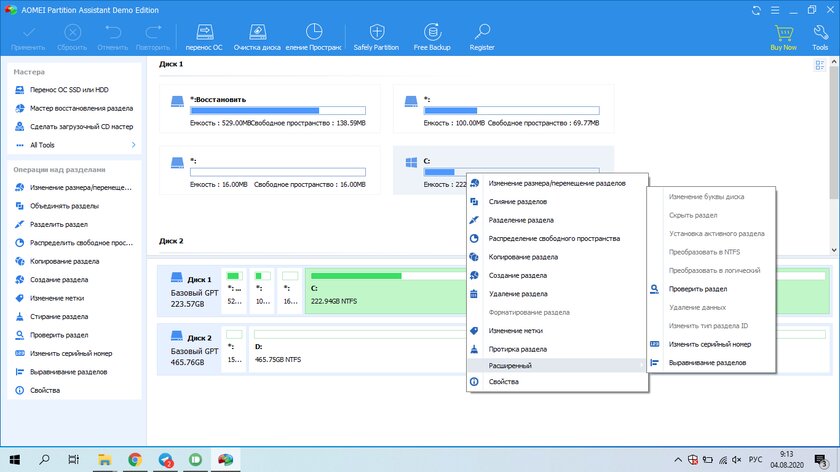840x472 pixels.
Task: Open Google Chrome from taskbar
Action: pyautogui.click(x=135, y=460)
